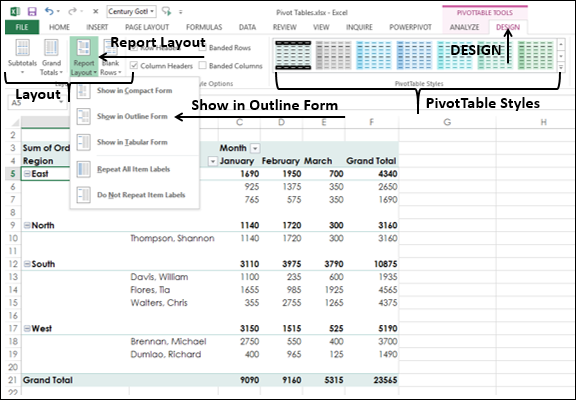Switch to the ANALYZE tab

[464, 27]
